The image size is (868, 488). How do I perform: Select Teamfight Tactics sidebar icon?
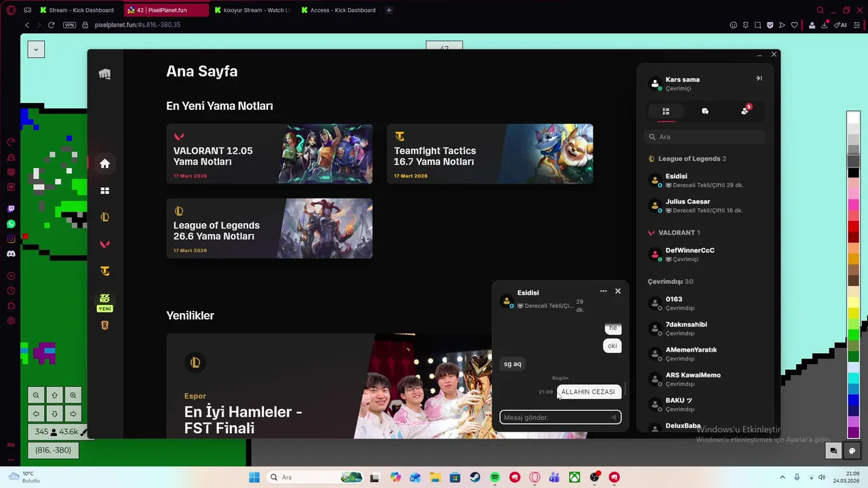point(104,271)
